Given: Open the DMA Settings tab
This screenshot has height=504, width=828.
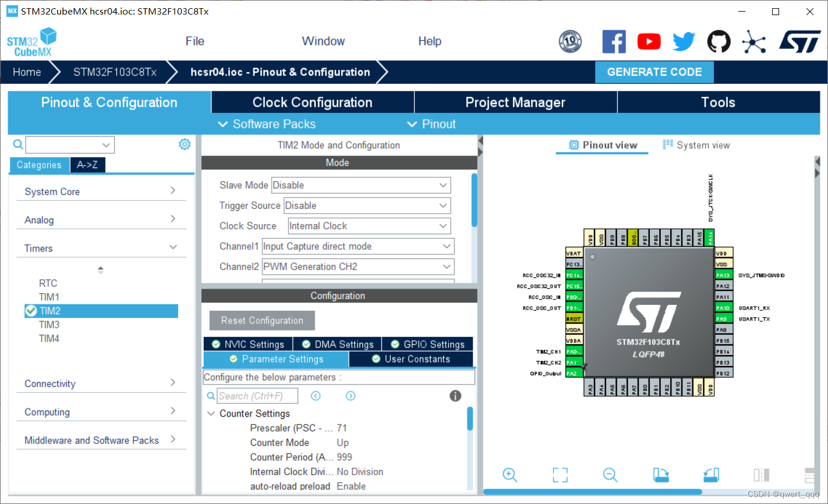Looking at the screenshot, I should (338, 345).
